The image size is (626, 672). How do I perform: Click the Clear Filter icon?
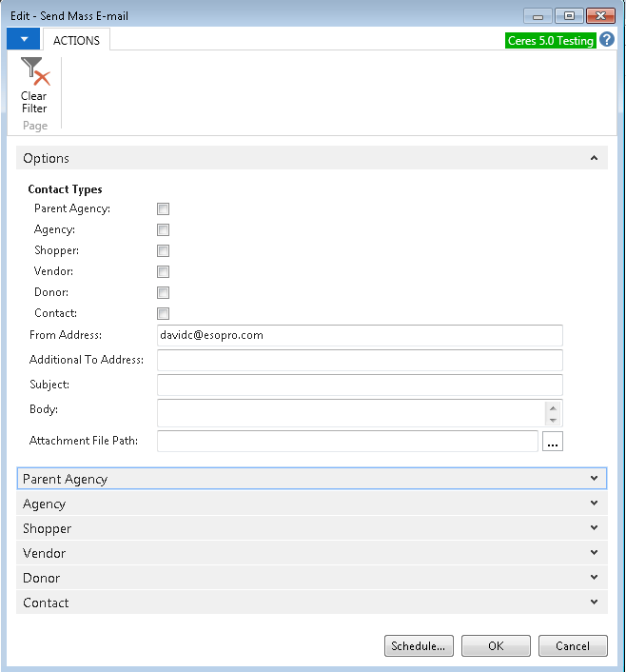(x=34, y=72)
